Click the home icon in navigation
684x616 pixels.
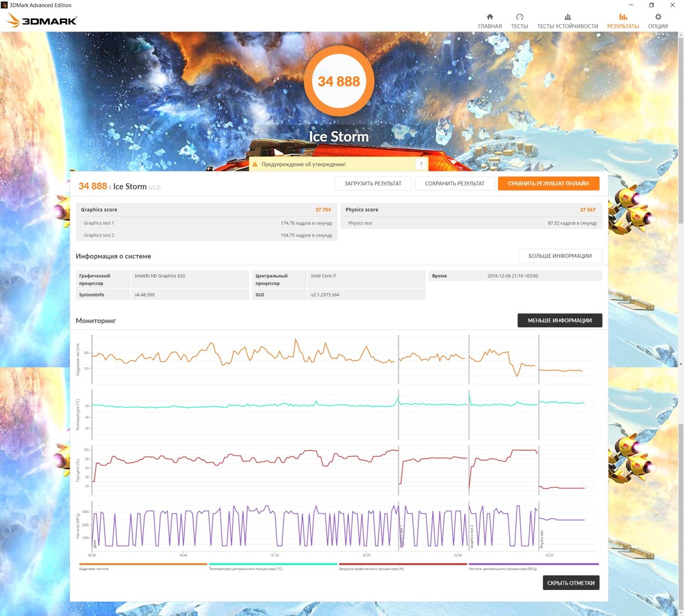(490, 17)
